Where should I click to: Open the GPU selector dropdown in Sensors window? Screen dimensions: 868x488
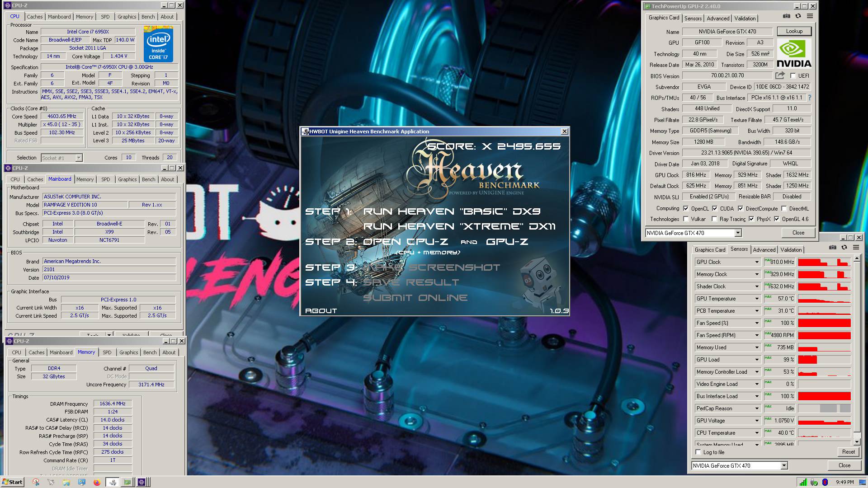[x=784, y=465]
